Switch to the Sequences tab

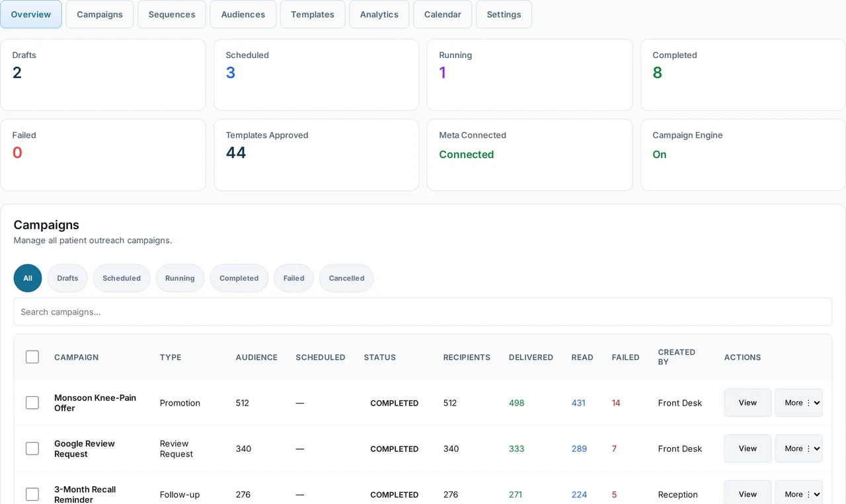pyautogui.click(x=172, y=15)
